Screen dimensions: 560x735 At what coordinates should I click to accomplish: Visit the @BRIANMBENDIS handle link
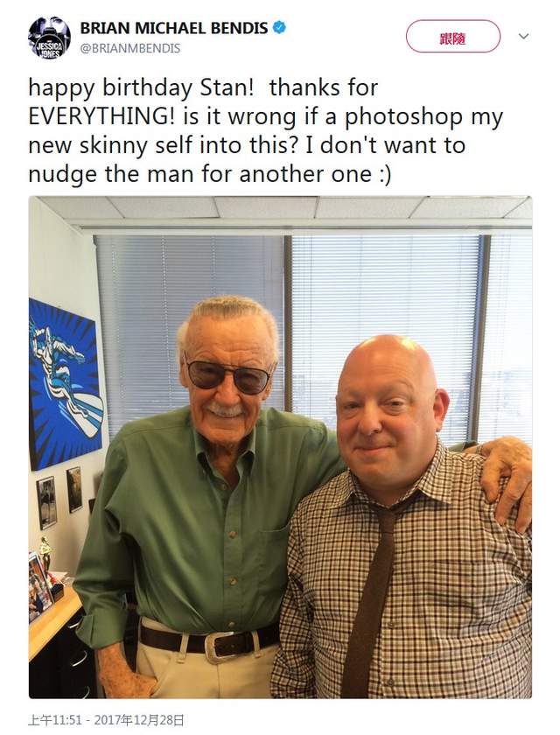coord(130,48)
